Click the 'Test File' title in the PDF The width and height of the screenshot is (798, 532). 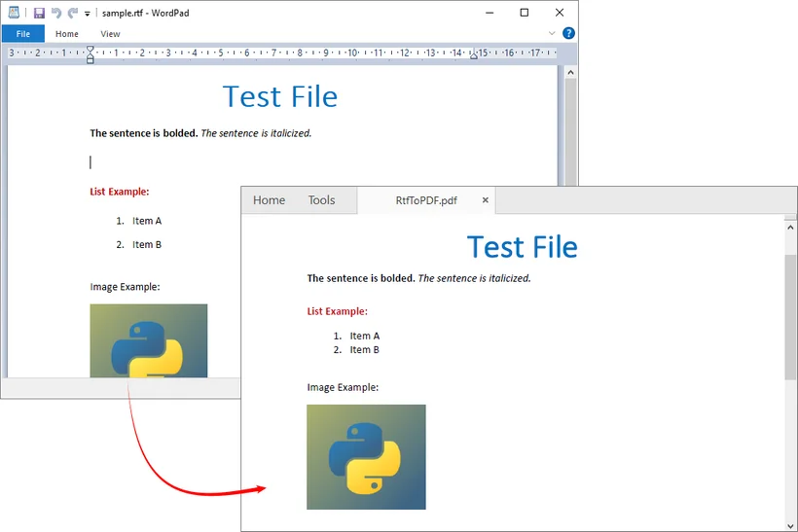click(x=523, y=247)
